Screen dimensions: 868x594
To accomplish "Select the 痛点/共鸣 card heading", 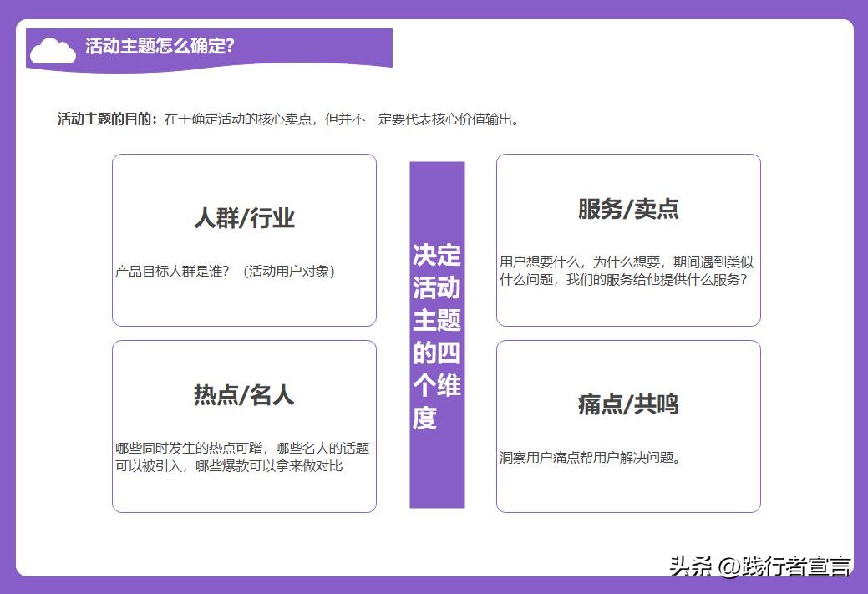I will pyautogui.click(x=629, y=404).
